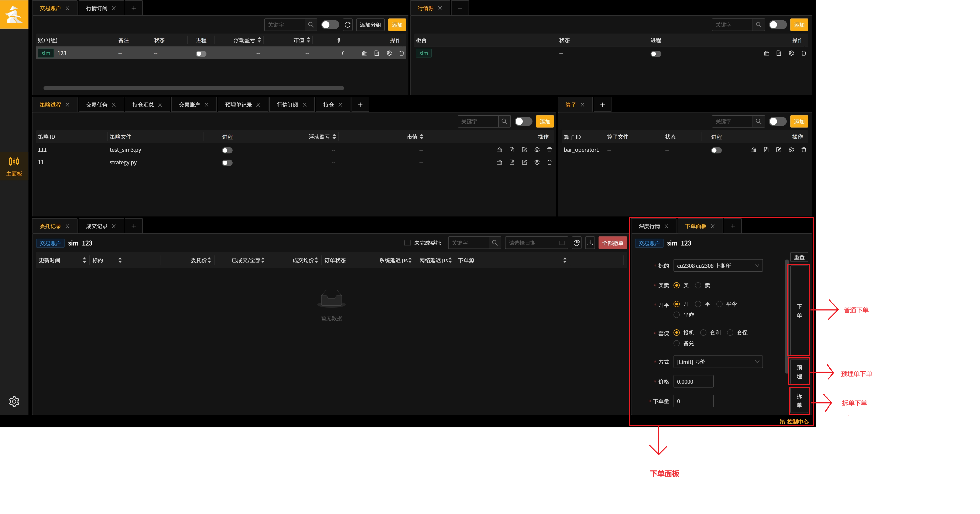Click the 全部撤单 button
This screenshot has height=514, width=980.
pos(613,243)
